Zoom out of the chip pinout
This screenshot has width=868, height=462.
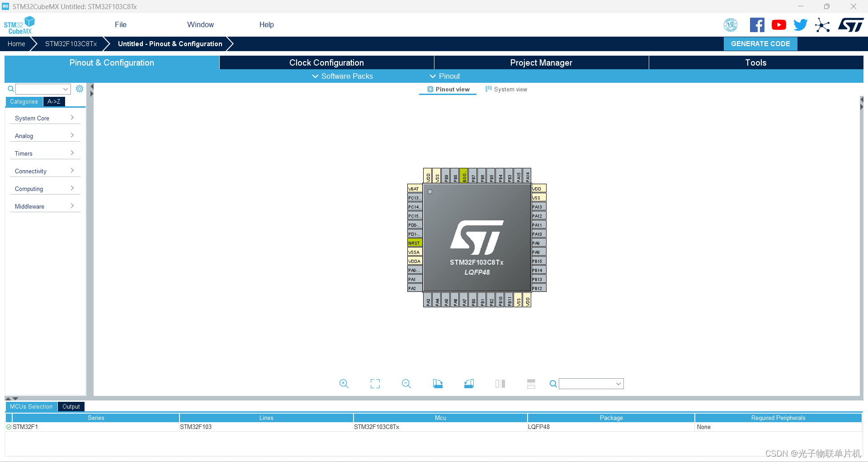click(406, 384)
